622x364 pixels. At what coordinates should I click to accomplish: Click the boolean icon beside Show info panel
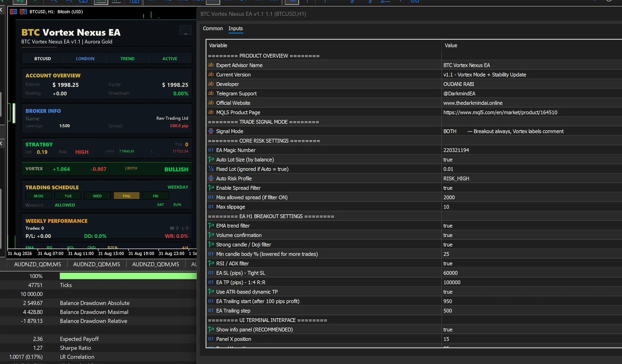point(211,330)
